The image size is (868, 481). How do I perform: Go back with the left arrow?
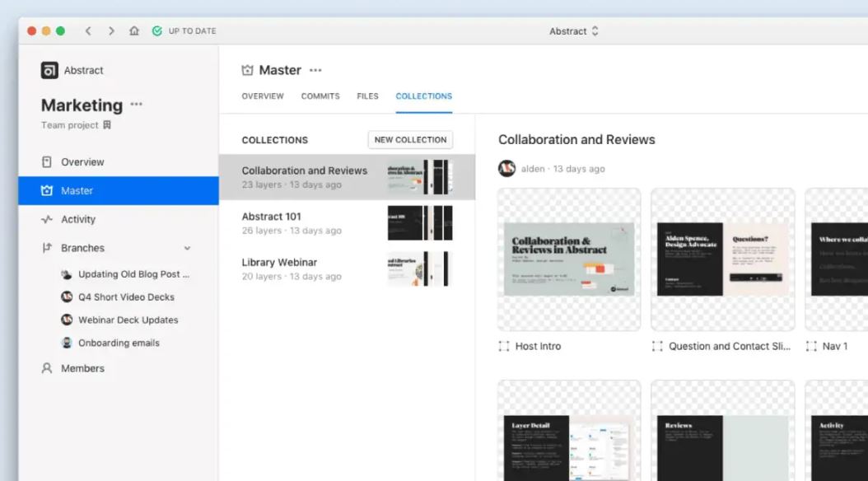[x=89, y=31]
